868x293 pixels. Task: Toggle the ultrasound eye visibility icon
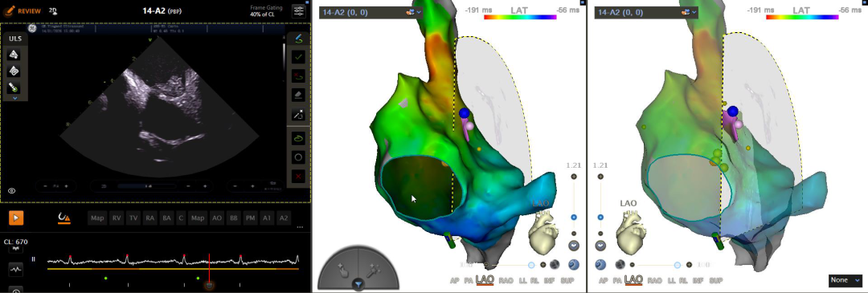click(11, 191)
